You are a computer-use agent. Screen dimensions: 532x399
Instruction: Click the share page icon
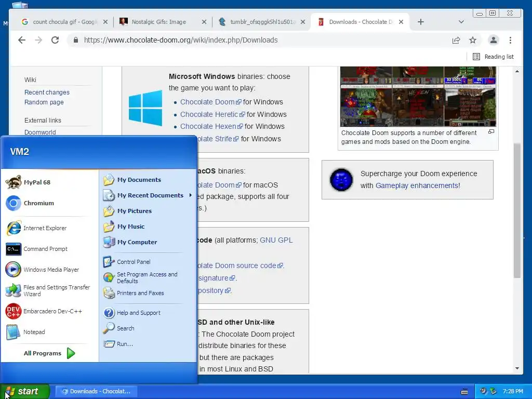click(x=456, y=40)
